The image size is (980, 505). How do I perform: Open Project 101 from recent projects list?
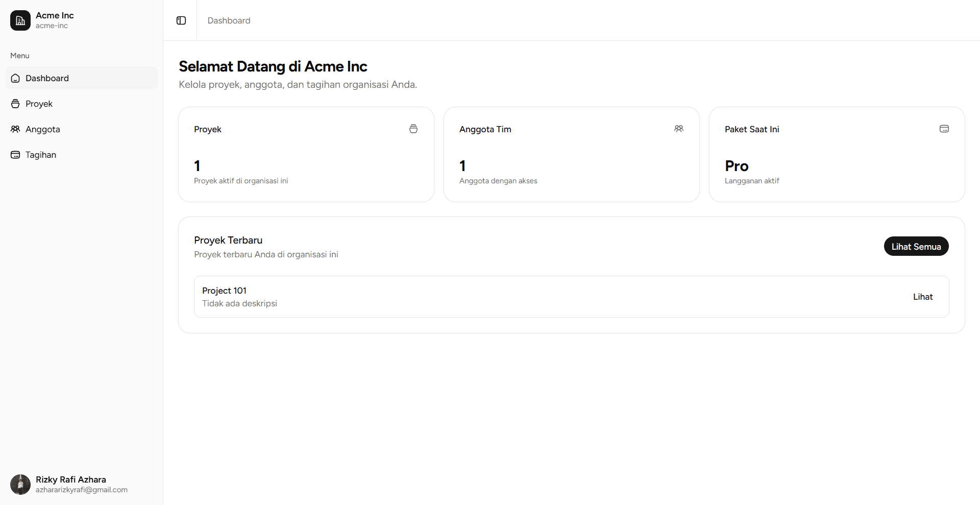tap(224, 290)
